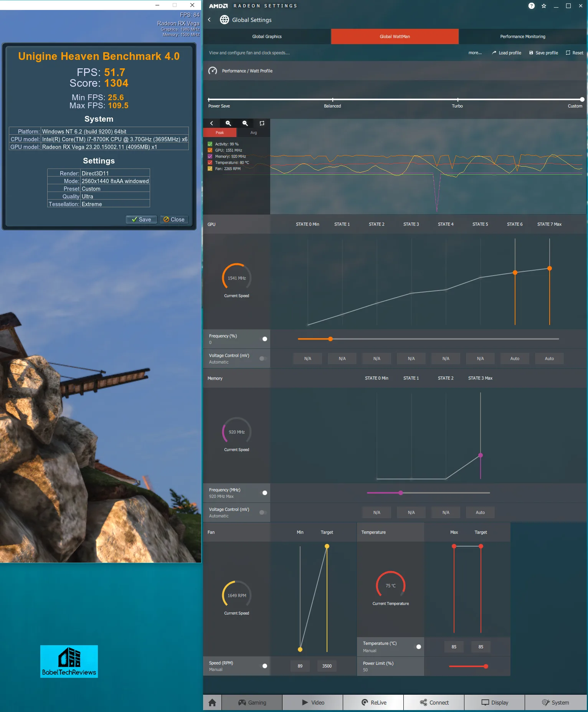Open the Radeon Settings help icon
This screenshot has height=712, width=588.
coord(531,6)
